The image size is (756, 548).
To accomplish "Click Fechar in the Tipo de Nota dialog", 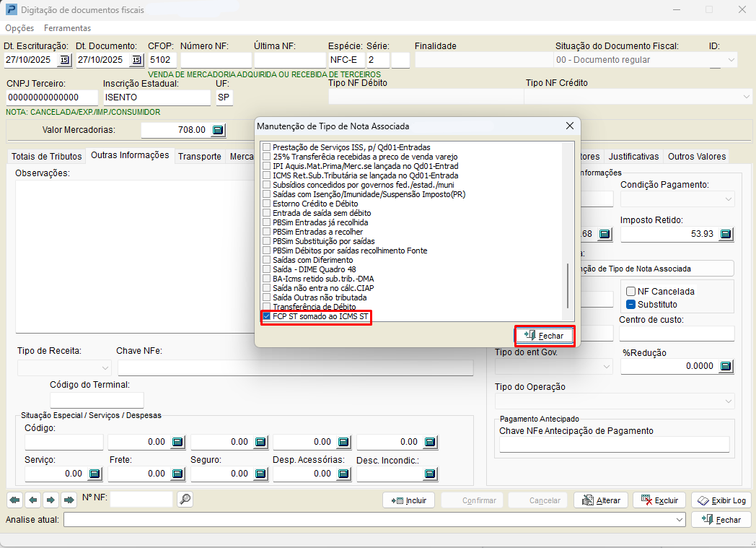I will 545,336.
